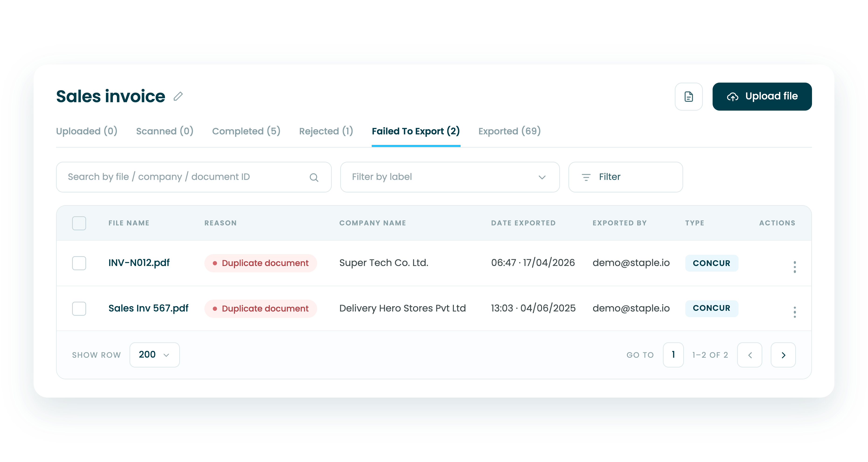Click the date 06:47 · 17/04/2026
The height and width of the screenshot is (462, 868).
[x=533, y=263]
